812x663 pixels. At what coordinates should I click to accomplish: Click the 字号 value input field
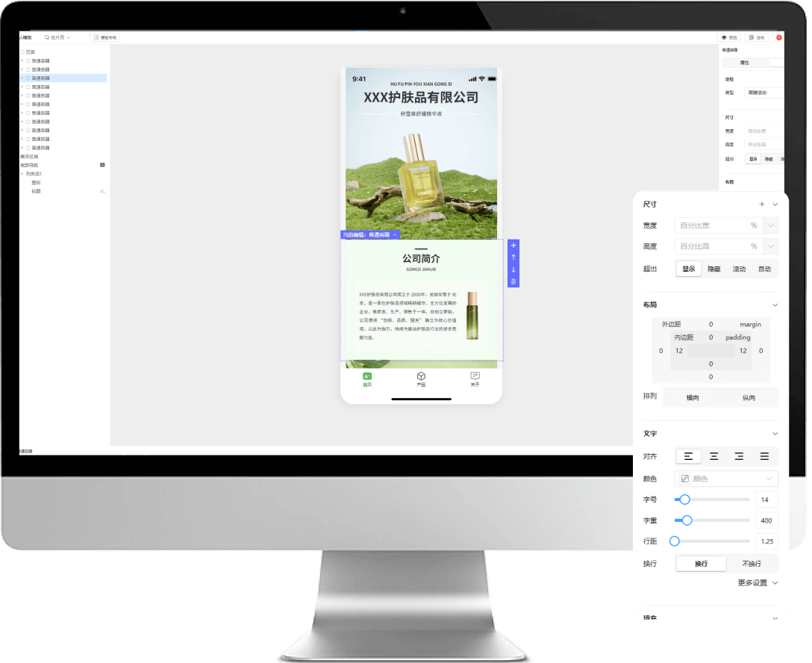766,499
